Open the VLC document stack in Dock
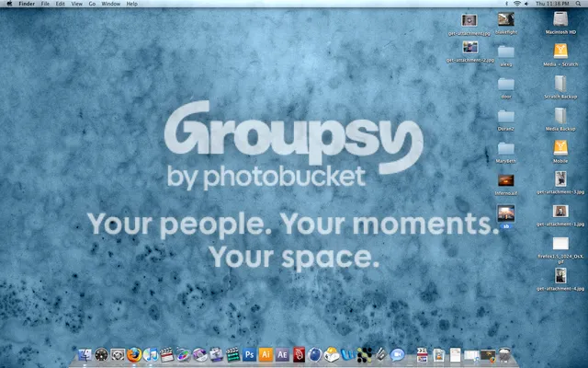This screenshot has width=588, height=368. [439, 355]
